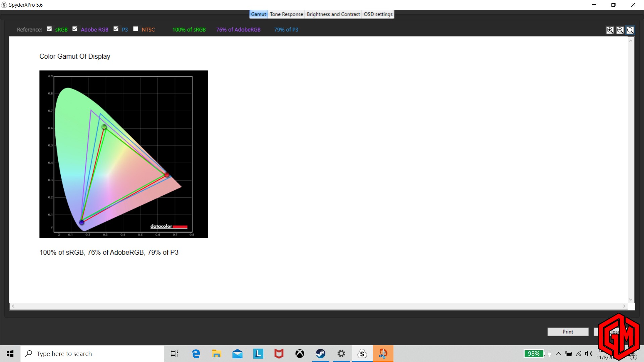The height and width of the screenshot is (362, 644).
Task: Open the Brightness and Contrast tab
Action: [333, 14]
